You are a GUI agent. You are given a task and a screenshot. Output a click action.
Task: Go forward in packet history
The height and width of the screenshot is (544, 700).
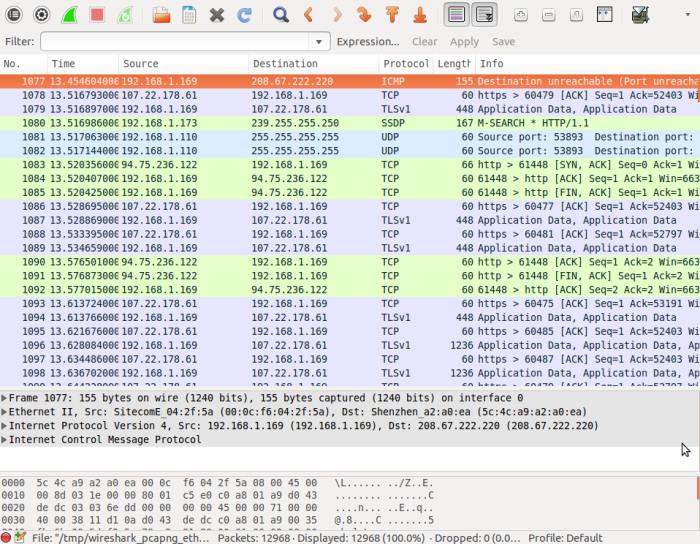coord(337,15)
